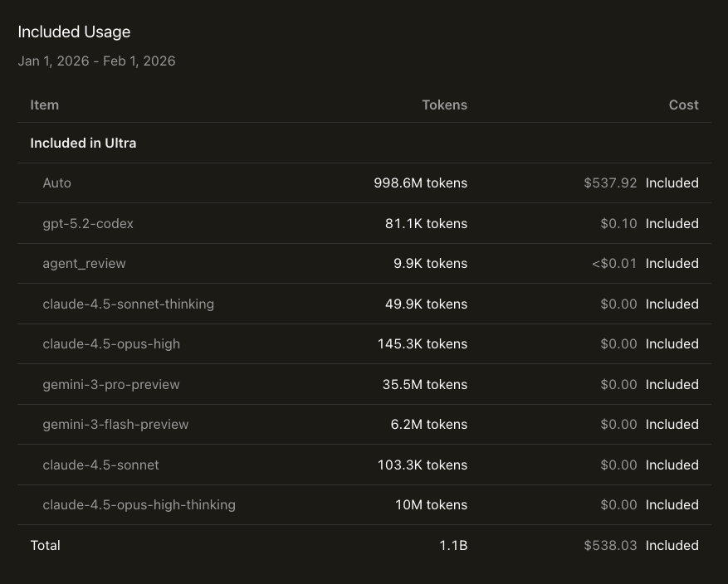Click the Jan 1, 2026 - Feb 1, 2026 date range
728x584 pixels.
pos(96,61)
